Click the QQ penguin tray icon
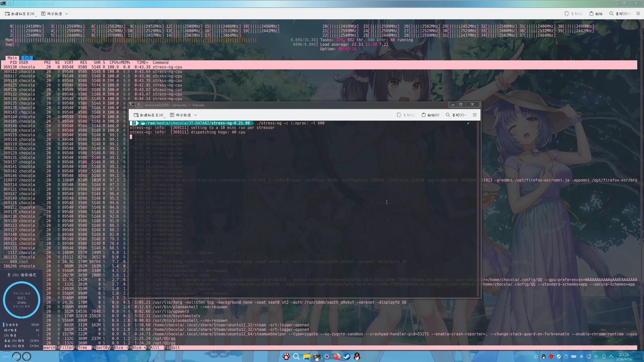Image resolution: width=644 pixels, height=362 pixels. click(544, 356)
